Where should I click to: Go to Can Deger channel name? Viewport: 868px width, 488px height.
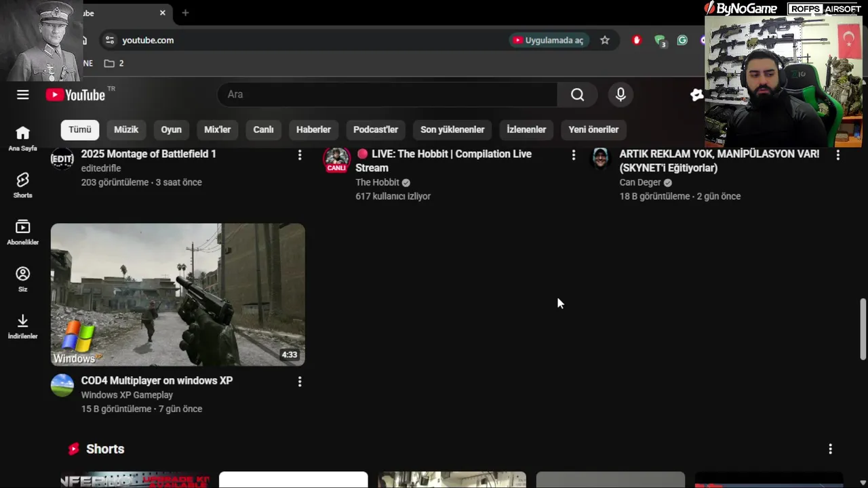coord(640,182)
